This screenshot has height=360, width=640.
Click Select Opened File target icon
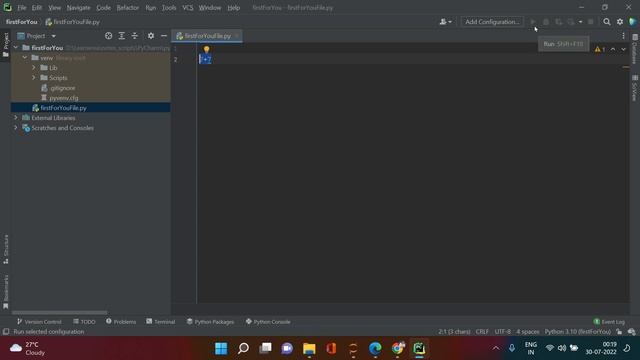tap(109, 36)
